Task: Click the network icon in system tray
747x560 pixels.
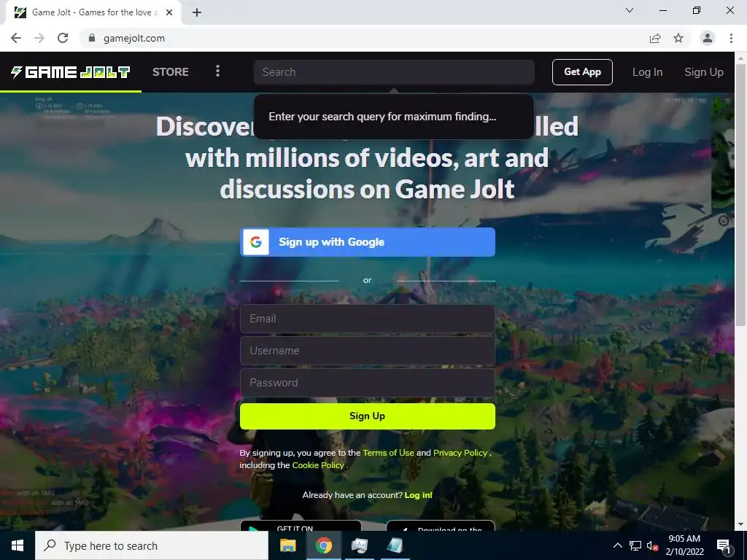Action: 635,545
